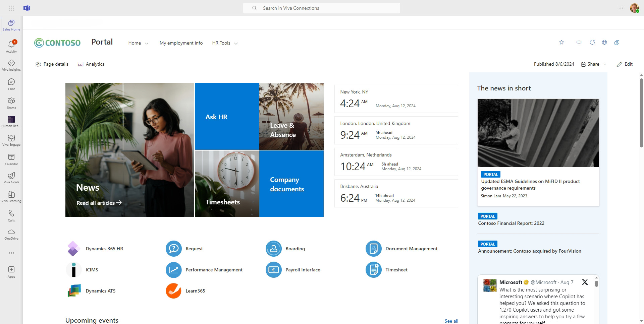The image size is (644, 324).
Task: Copy link using the chain icon
Action: (x=579, y=42)
